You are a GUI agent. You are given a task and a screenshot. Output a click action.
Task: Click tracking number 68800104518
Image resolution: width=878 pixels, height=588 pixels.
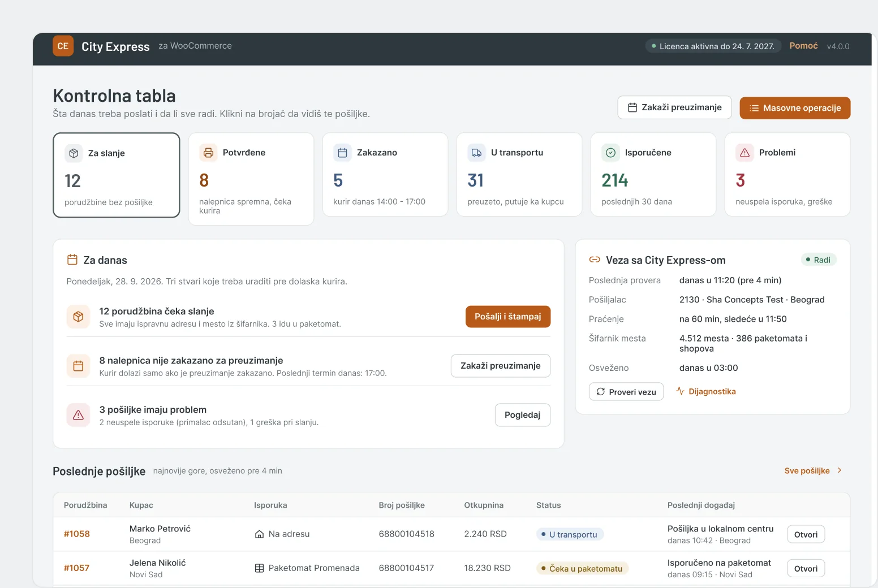(407, 534)
